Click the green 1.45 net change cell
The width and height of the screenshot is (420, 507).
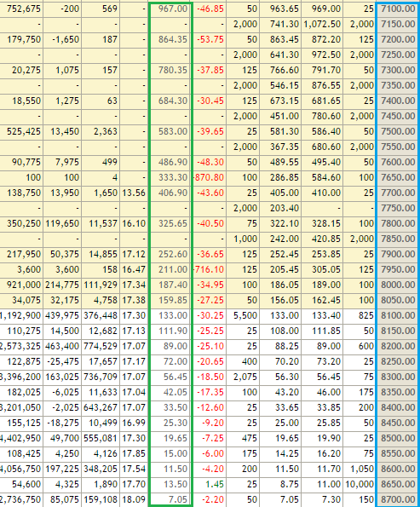click(210, 485)
